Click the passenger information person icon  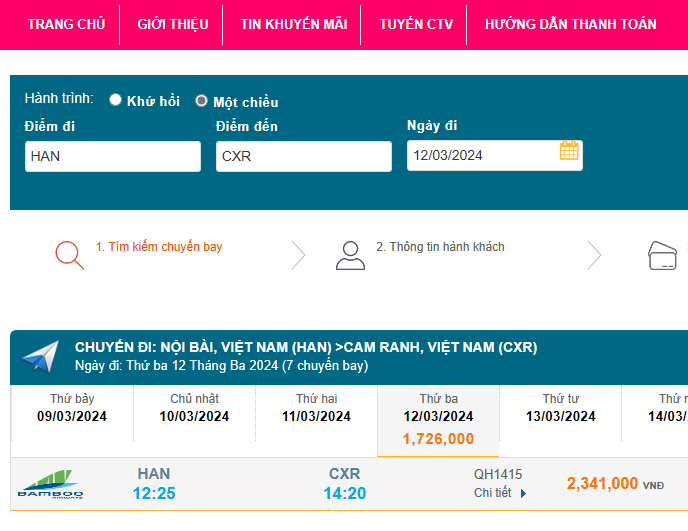coord(350,255)
